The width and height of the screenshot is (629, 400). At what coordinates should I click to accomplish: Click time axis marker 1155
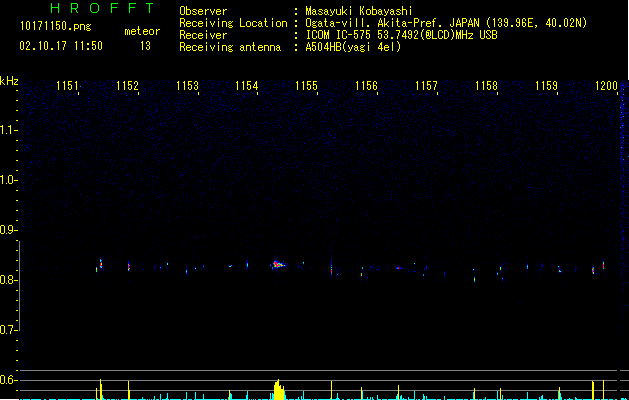(x=306, y=86)
